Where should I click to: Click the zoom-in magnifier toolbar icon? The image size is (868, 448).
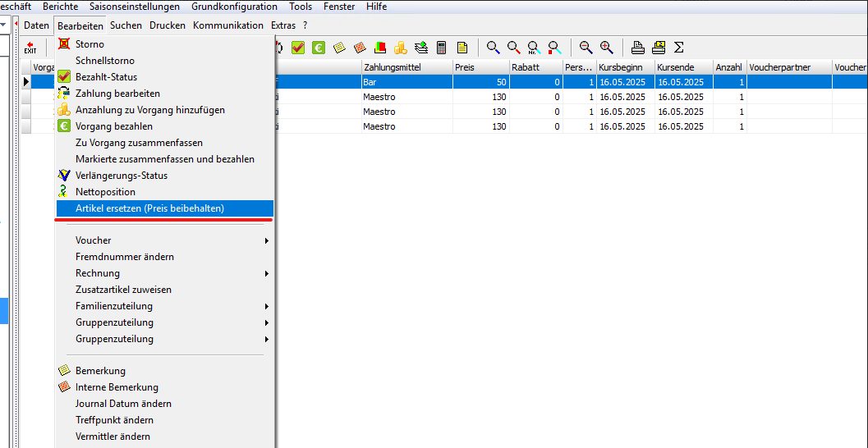(x=607, y=48)
